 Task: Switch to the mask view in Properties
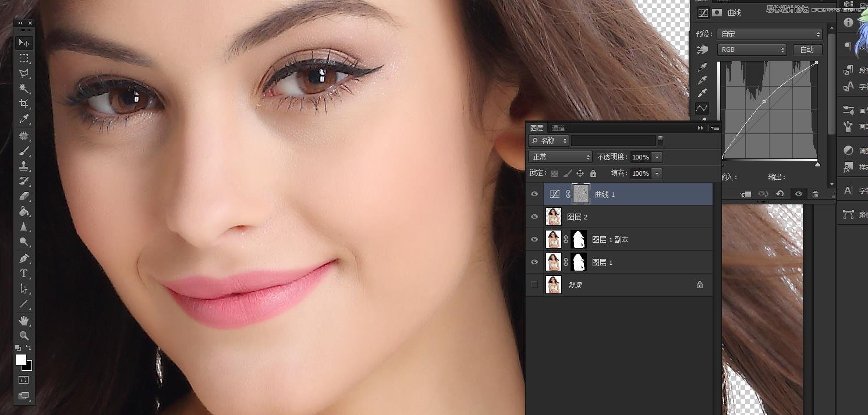point(717,13)
